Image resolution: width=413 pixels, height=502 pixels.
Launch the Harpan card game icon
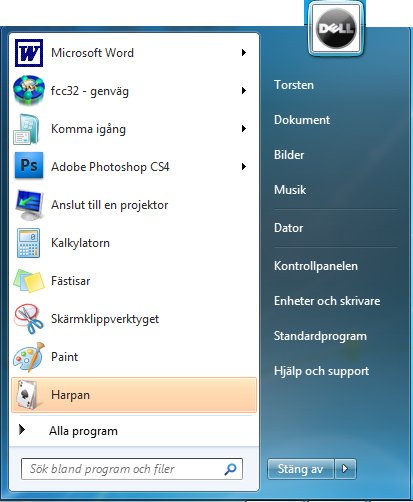pos(28,395)
